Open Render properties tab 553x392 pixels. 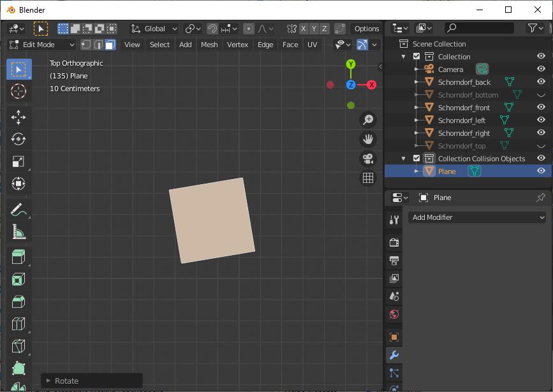click(x=394, y=243)
